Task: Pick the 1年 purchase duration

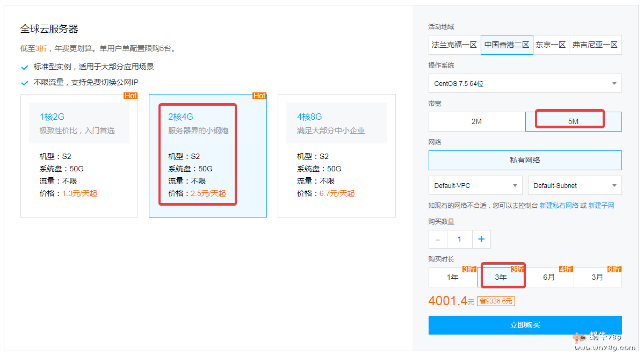Action: click(452, 277)
